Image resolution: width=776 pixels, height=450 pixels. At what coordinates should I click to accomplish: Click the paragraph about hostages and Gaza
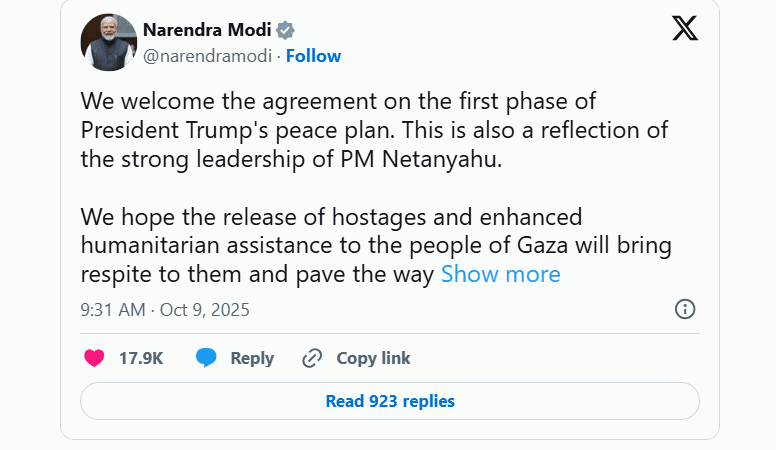(x=370, y=245)
